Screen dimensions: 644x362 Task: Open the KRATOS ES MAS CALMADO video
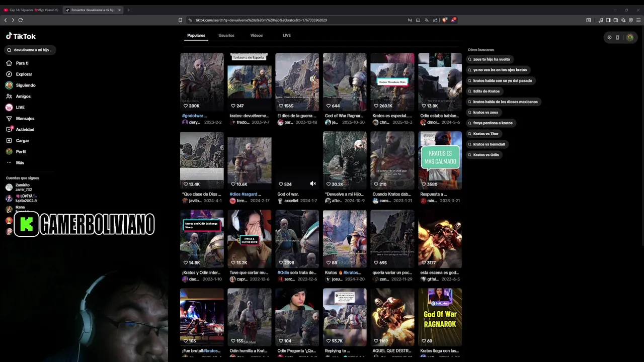pos(440,160)
